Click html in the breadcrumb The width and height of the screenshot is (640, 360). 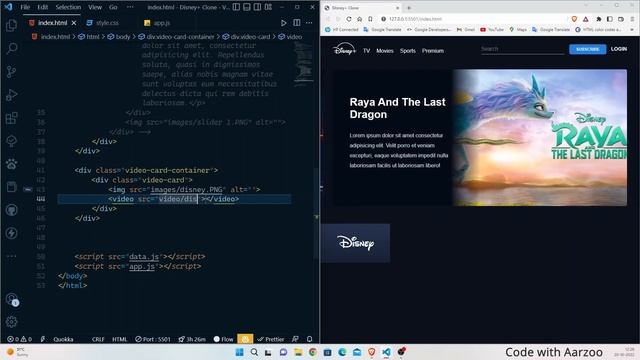pos(93,37)
